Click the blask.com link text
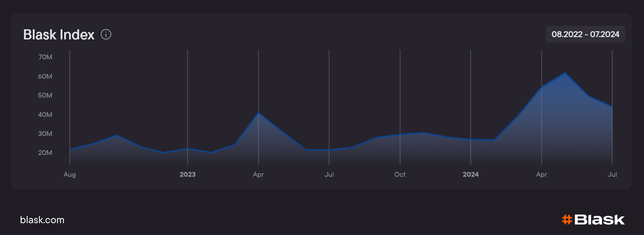644x235 pixels. (x=42, y=220)
